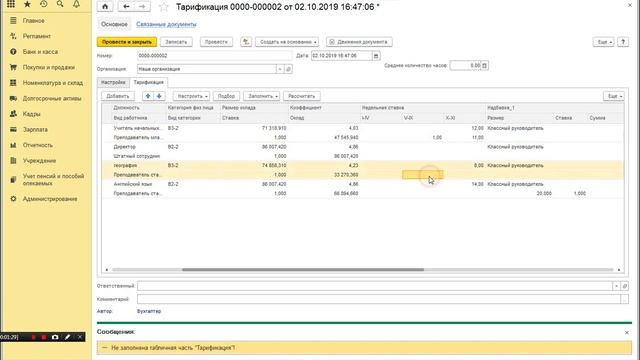Image resolution: width=640 pixels, height=360 pixels.
Task: Navigate back with the left arrow
Action: [x=126, y=7]
